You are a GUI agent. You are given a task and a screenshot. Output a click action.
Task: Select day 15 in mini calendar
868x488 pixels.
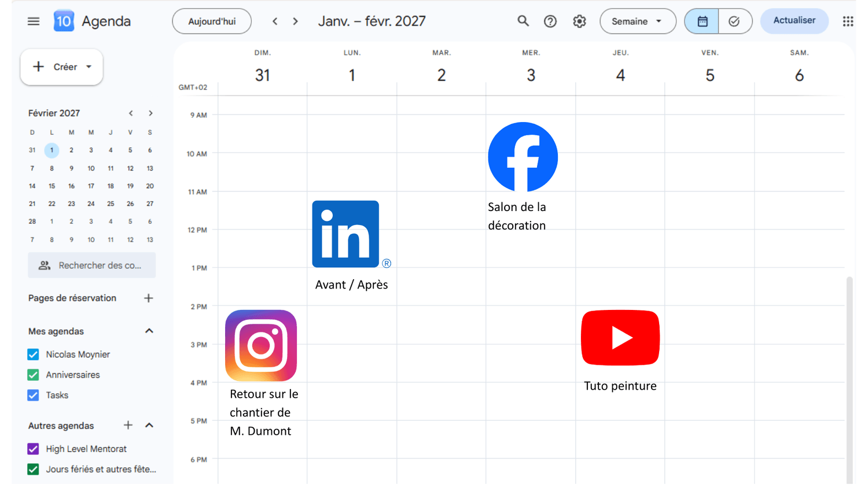[52, 186]
